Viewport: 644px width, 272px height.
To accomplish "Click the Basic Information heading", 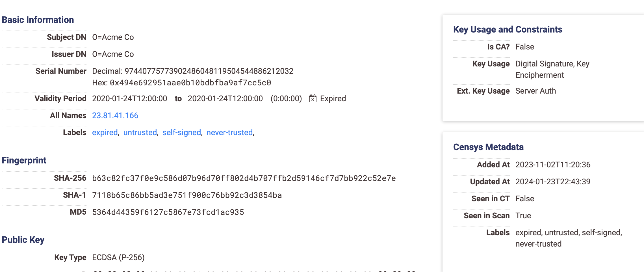I will 38,20.
